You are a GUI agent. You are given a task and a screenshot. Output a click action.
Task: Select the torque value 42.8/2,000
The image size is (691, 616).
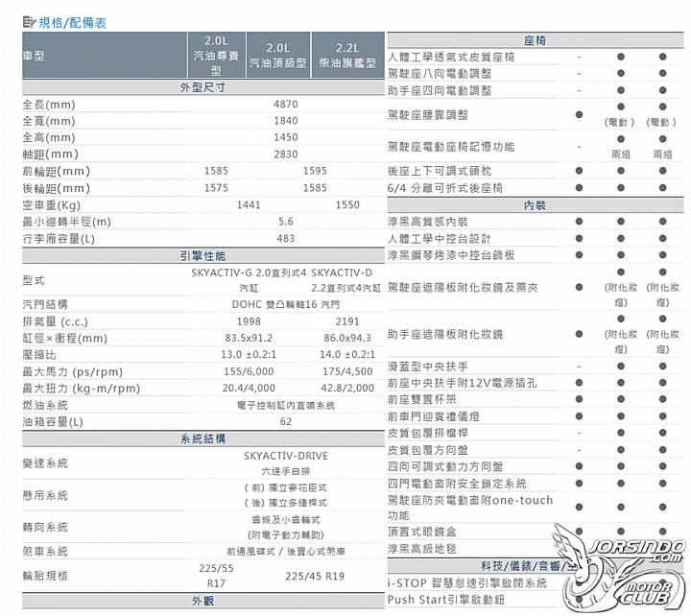point(347,389)
